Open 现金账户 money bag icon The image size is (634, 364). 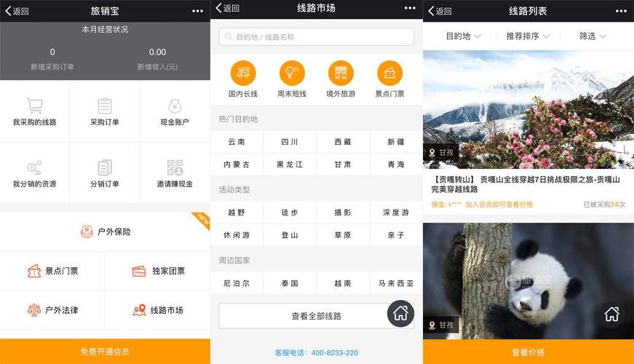(175, 106)
